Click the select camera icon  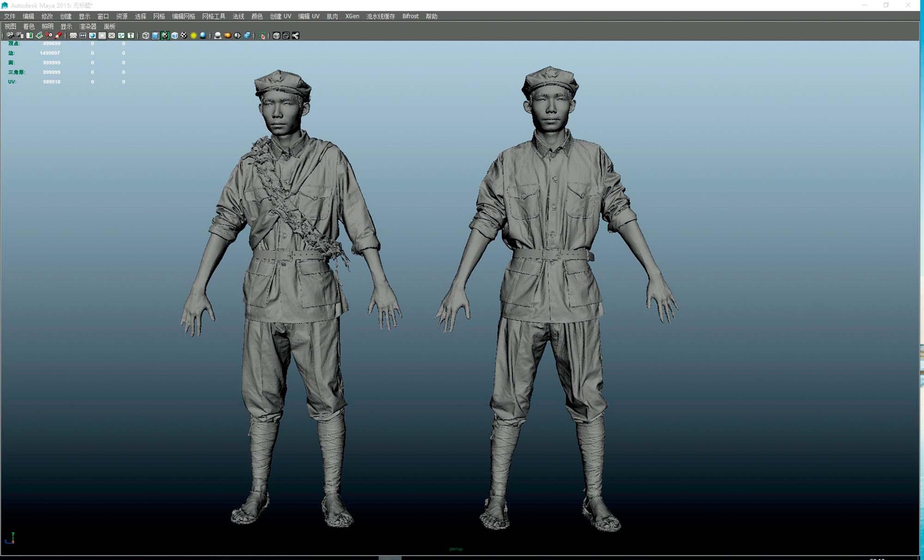coord(10,36)
